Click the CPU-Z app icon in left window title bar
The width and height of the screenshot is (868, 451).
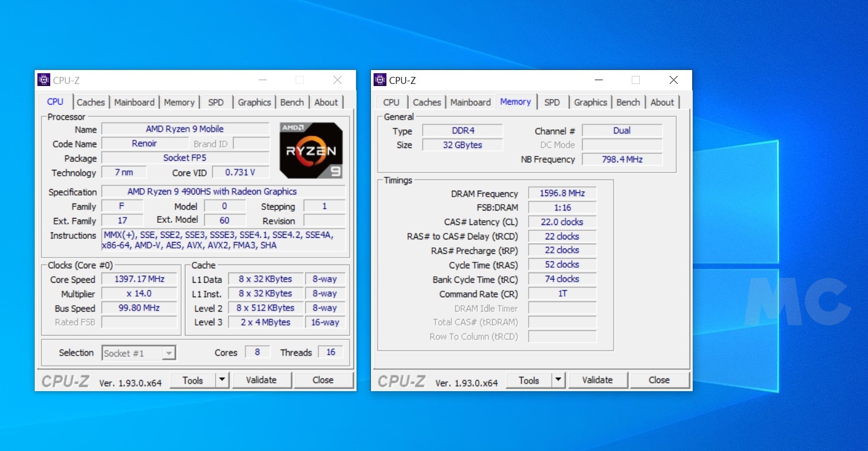(44, 80)
